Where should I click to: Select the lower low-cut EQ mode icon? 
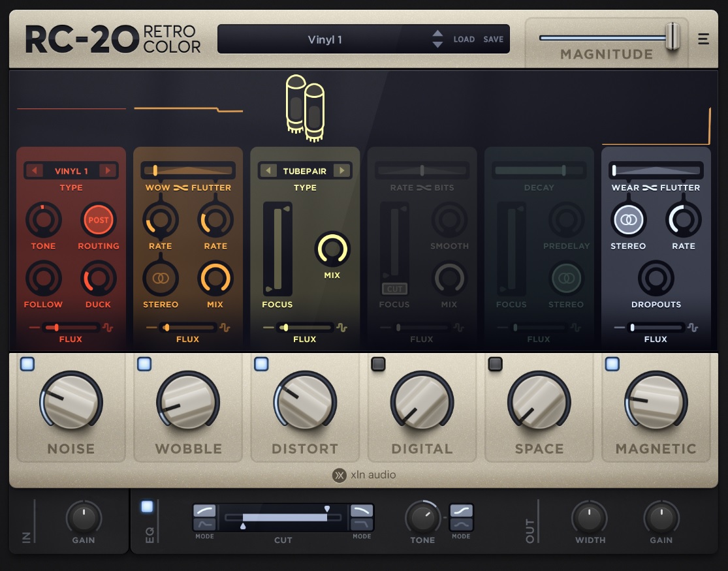coord(204,525)
